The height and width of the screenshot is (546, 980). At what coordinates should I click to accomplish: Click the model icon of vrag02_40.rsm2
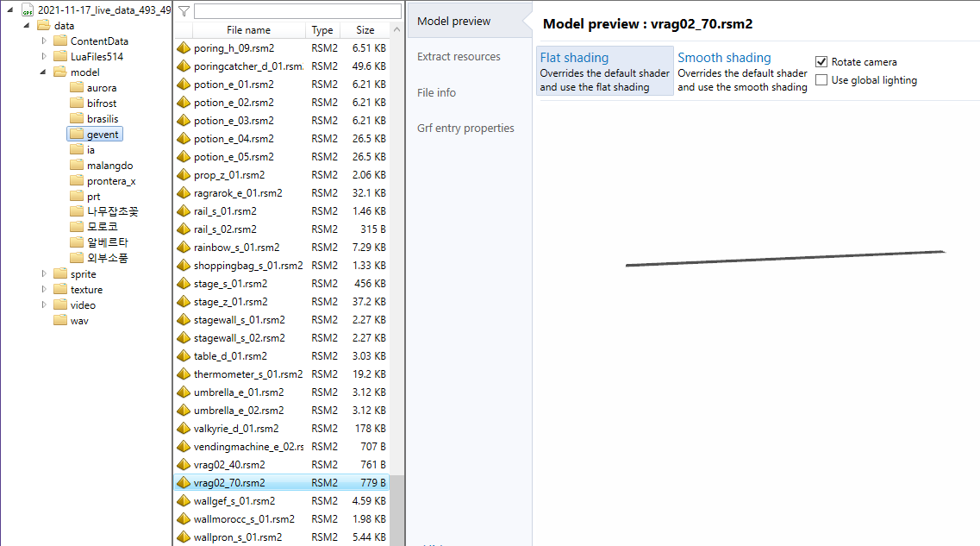tap(183, 465)
